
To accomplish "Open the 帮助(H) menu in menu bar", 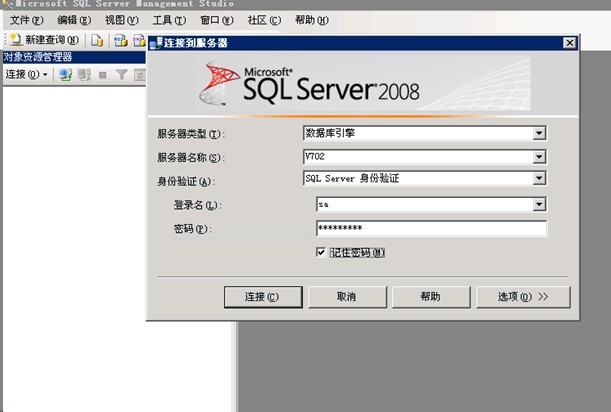I will tap(311, 20).
